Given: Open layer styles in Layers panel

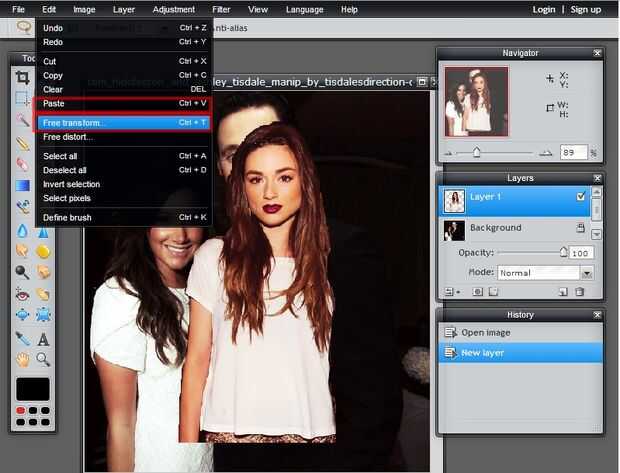Looking at the screenshot, I should tap(493, 292).
